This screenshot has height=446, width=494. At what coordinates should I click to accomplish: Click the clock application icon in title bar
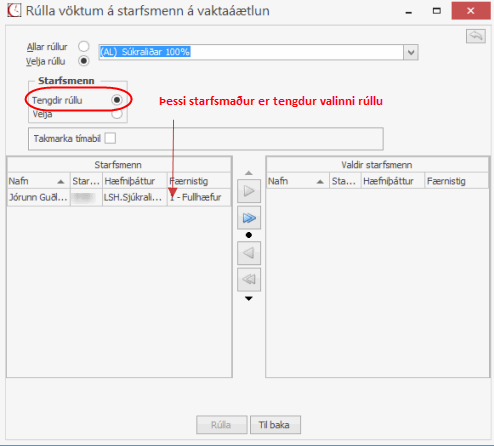[x=14, y=11]
